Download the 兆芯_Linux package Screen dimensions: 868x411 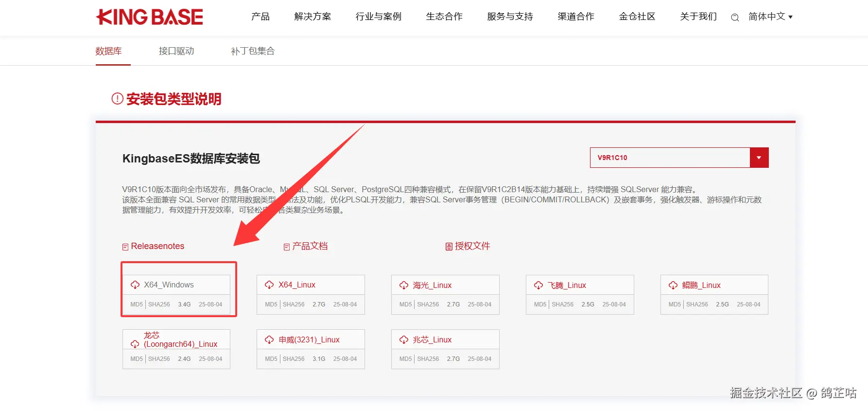coord(432,340)
